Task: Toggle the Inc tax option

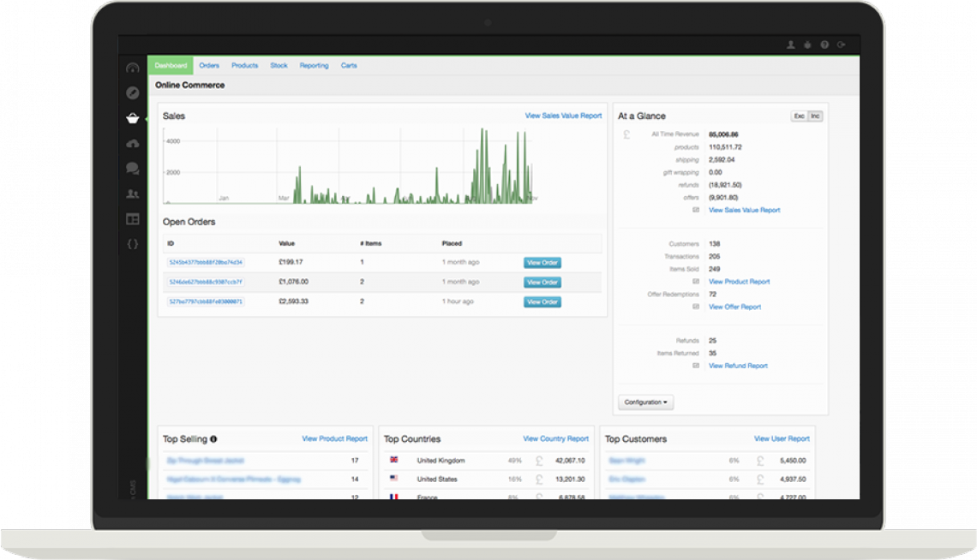Action: pos(815,116)
